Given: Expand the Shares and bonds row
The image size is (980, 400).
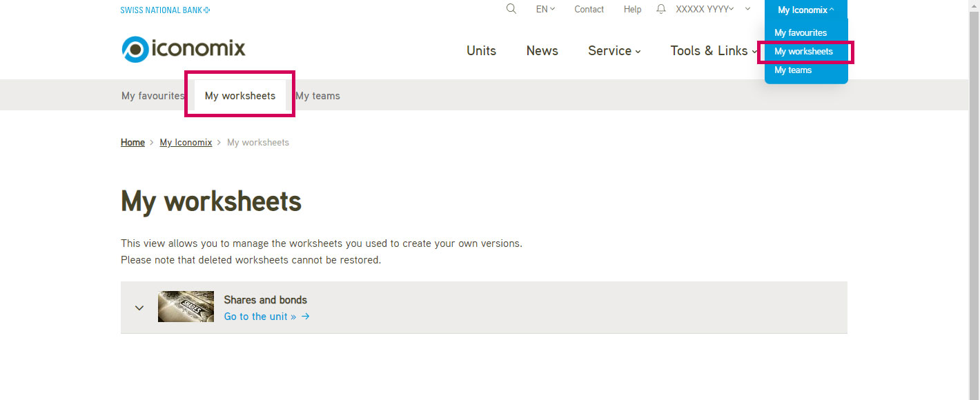Looking at the screenshot, I should tap(139, 308).
